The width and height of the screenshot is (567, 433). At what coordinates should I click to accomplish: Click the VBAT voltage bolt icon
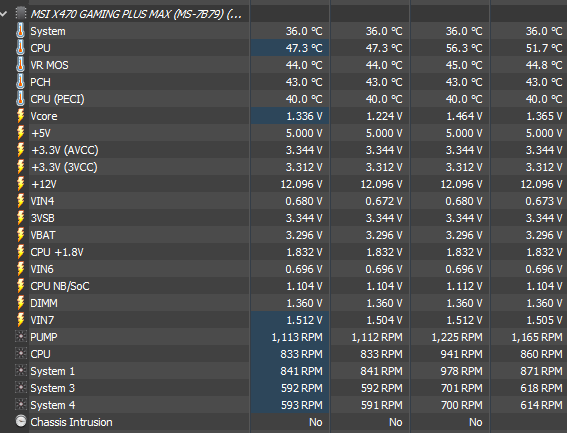click(x=21, y=235)
